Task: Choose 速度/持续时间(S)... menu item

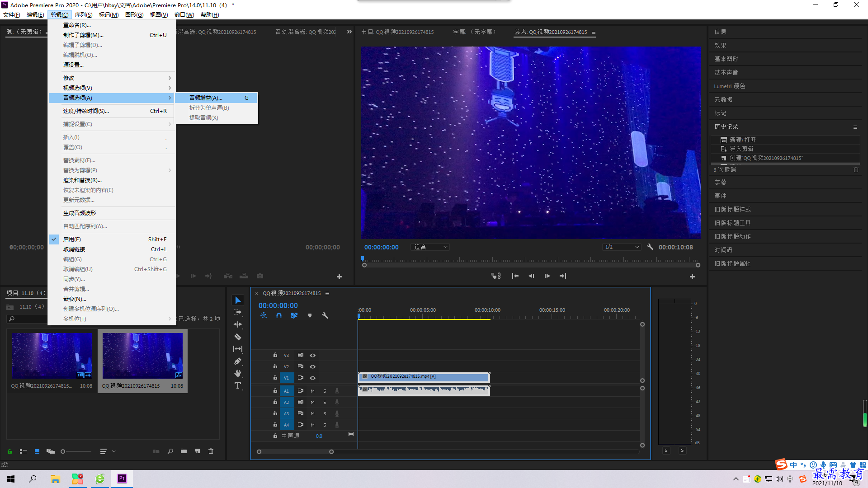Action: (x=112, y=111)
